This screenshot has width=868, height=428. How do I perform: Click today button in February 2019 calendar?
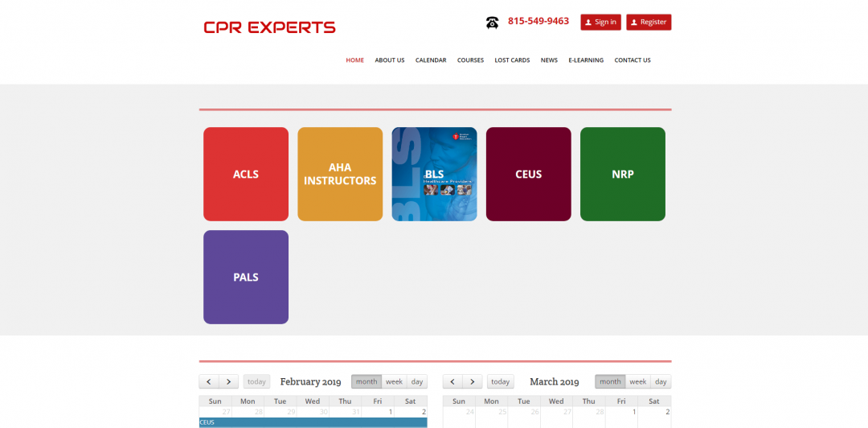click(x=257, y=381)
